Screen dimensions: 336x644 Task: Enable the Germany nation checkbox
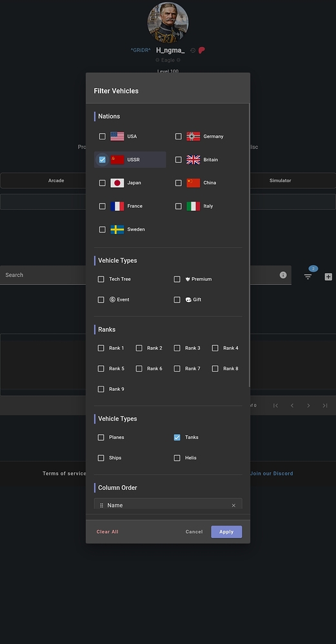point(179,137)
